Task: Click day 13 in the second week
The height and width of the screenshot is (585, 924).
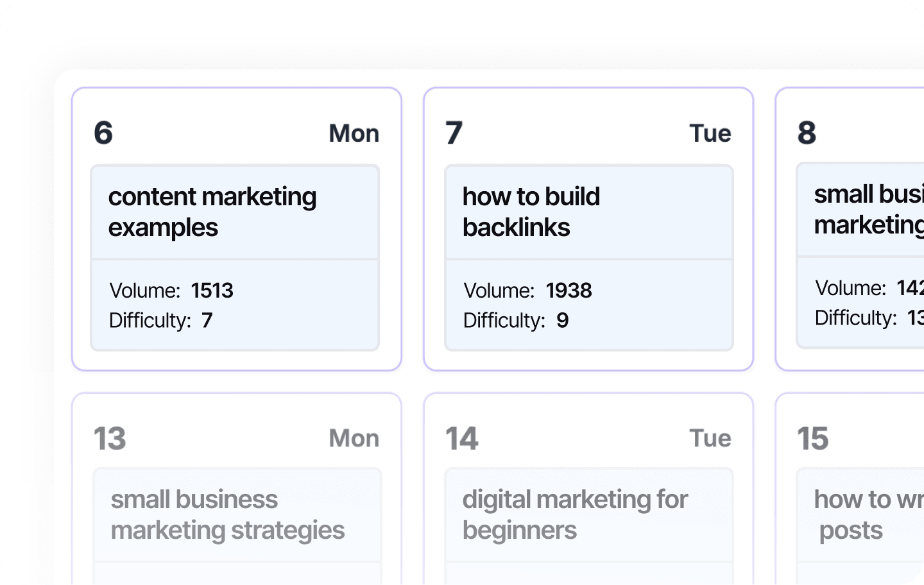Action: (x=108, y=438)
